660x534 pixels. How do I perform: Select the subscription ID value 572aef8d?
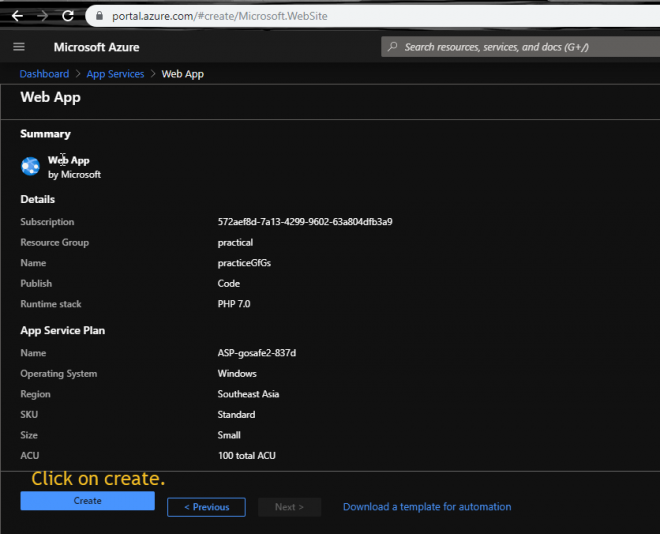pyautogui.click(x=305, y=222)
